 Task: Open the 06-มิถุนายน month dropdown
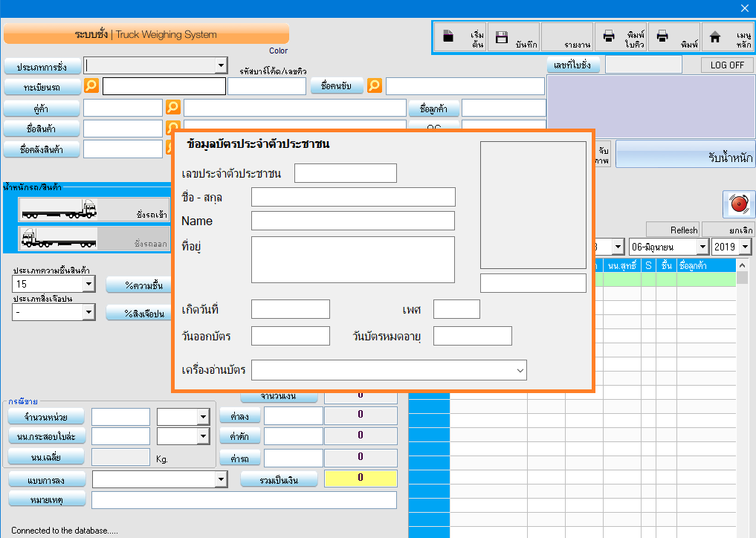[x=701, y=247]
